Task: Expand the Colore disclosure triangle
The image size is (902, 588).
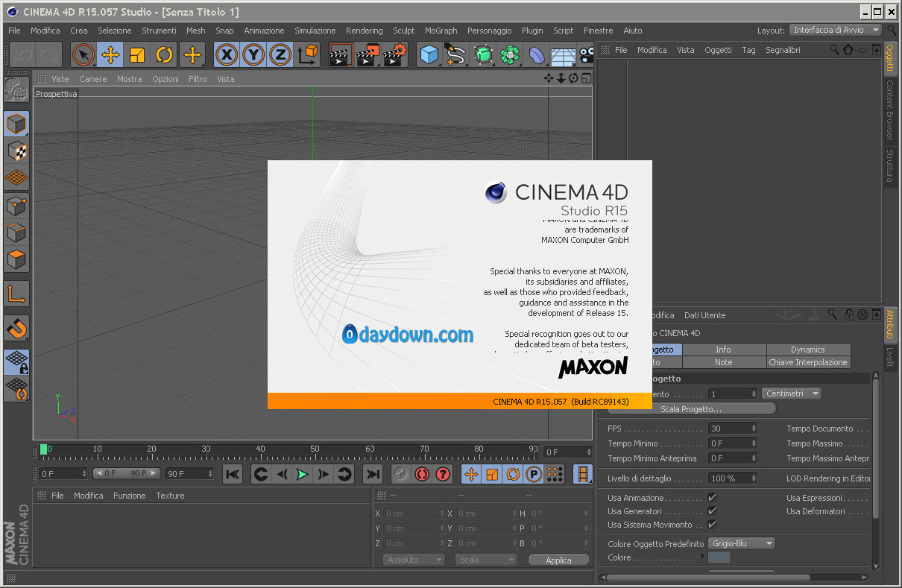Action: (x=704, y=556)
